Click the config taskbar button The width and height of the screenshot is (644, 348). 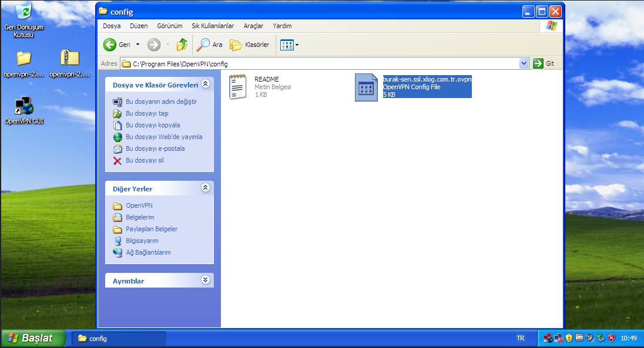119,339
